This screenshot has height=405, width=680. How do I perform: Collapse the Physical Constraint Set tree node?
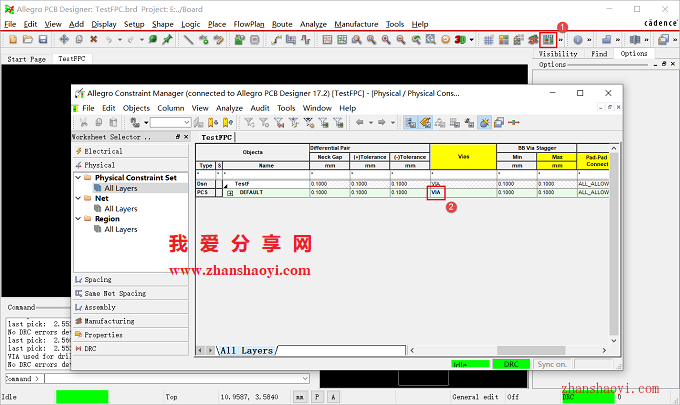(x=78, y=178)
